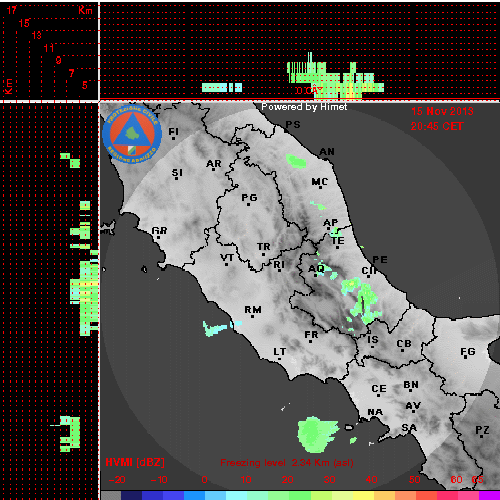Click the PZ city label
Viewport: 500px width, 500px height.
coord(482,430)
